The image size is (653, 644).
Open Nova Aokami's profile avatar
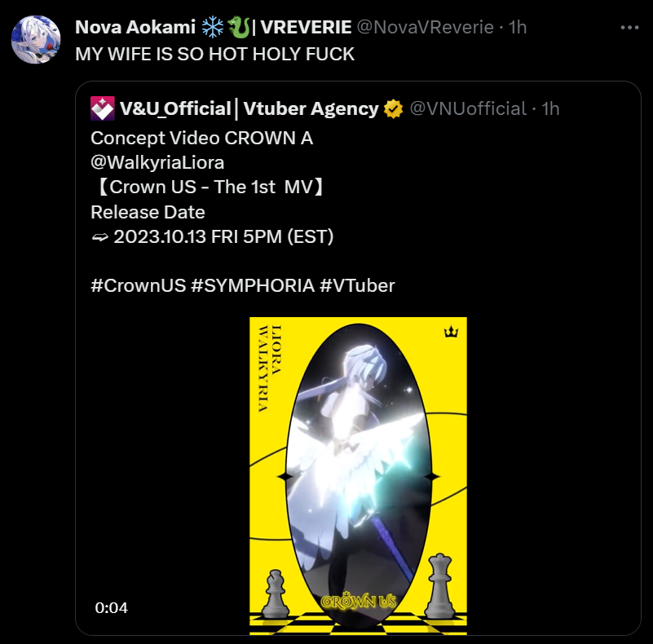(36, 40)
